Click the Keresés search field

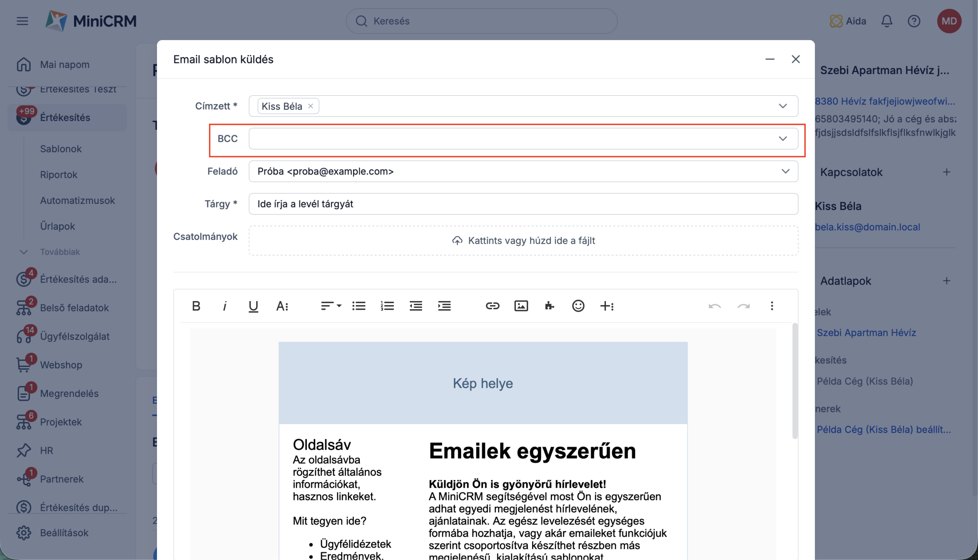481,21
